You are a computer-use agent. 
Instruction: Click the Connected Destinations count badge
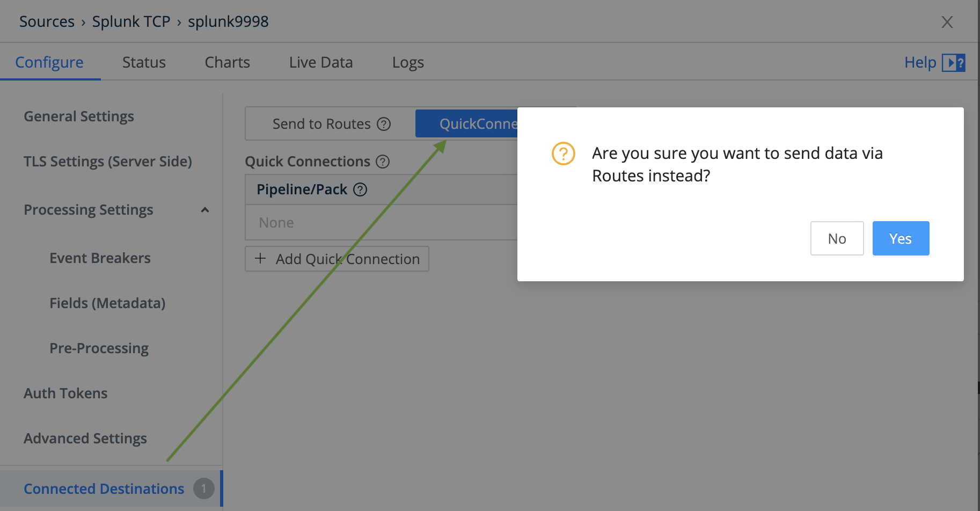[204, 488]
